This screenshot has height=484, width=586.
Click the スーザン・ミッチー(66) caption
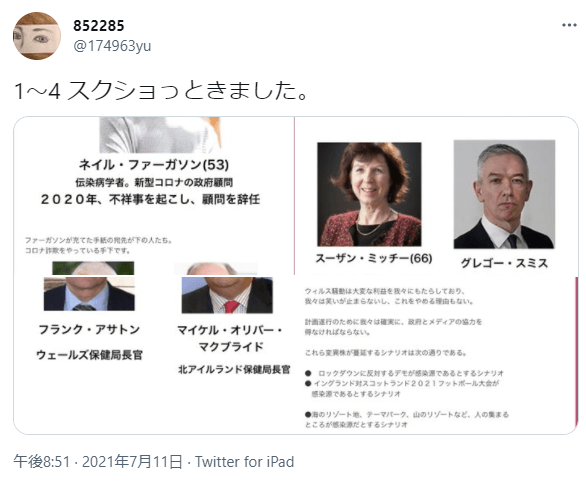coord(374,258)
